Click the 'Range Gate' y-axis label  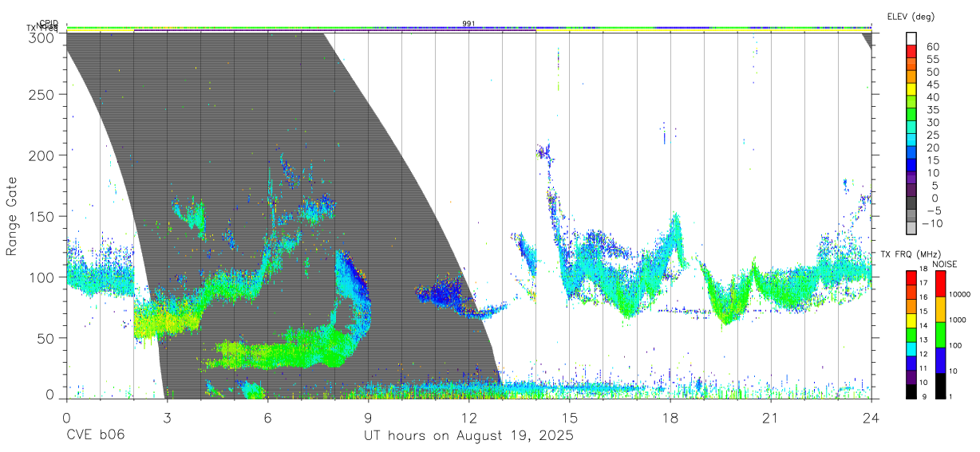(x=13, y=216)
